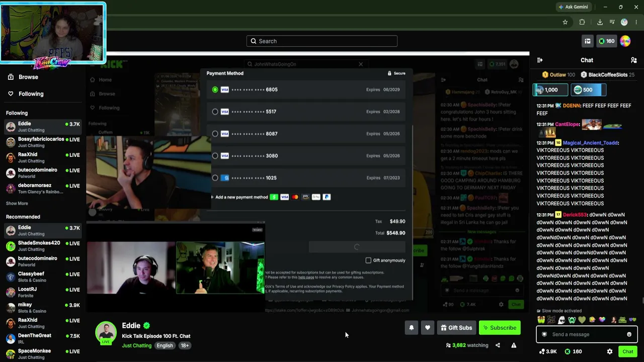The image size is (644, 362).
Task: Open ShadeSmokes420 recommended channel
Action: 43,246
